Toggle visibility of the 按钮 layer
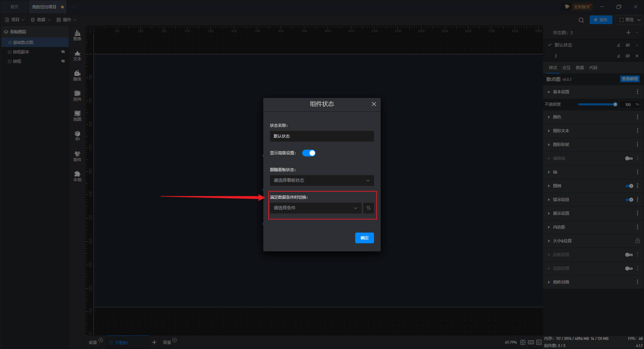Screen dimensions: 644x349 click(x=63, y=61)
